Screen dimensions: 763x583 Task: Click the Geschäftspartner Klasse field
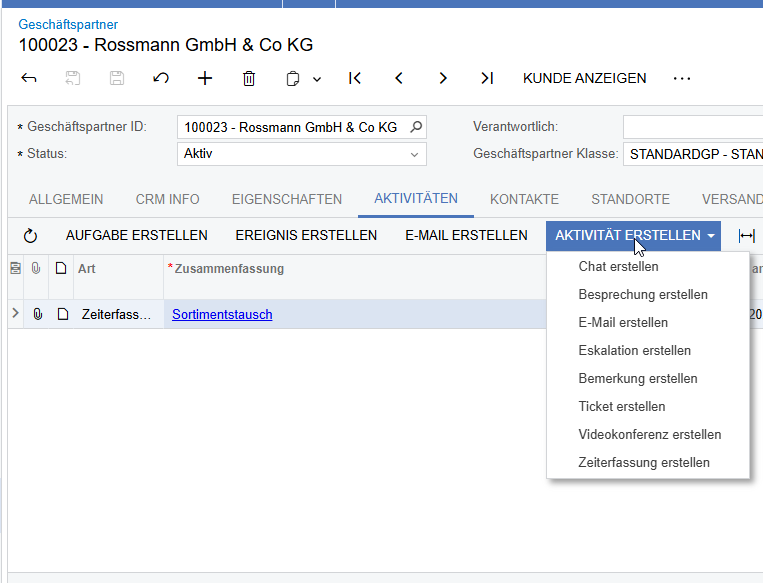(693, 154)
